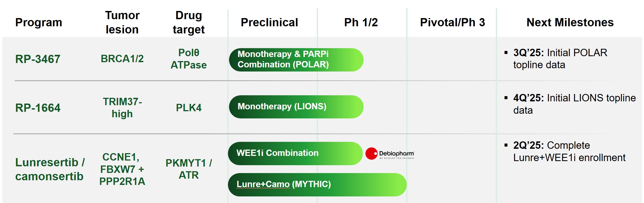
Task: Click the RP-3467 program name
Action: 38,59
